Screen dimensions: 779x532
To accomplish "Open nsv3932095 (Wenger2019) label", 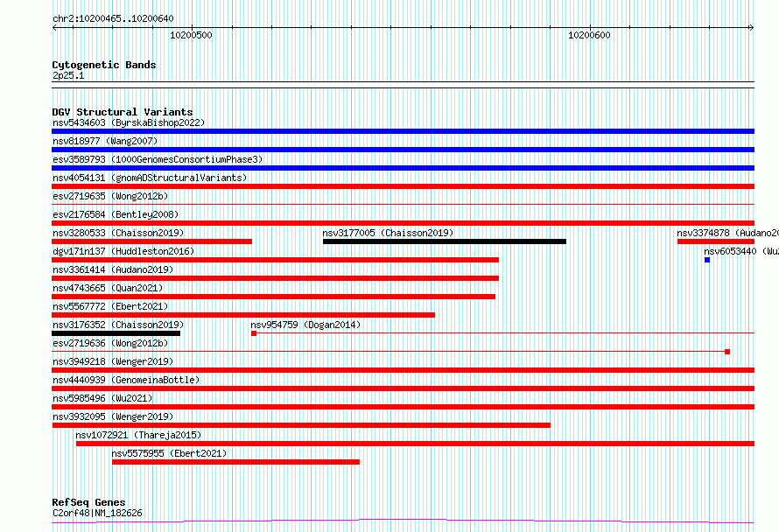I will tap(113, 416).
